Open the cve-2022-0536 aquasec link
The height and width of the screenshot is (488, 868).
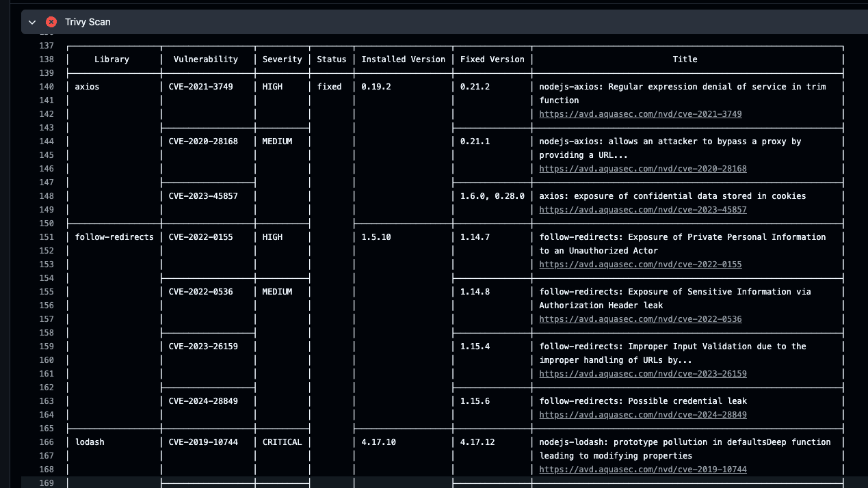tap(640, 319)
